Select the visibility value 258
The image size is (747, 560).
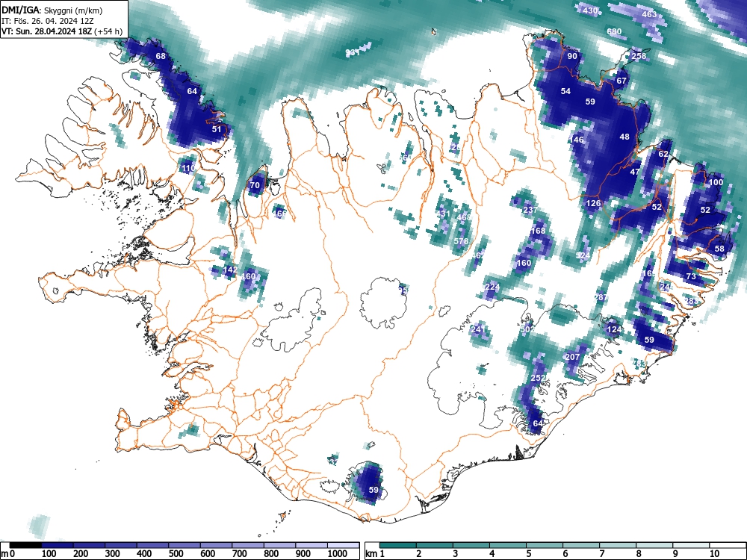(639, 56)
